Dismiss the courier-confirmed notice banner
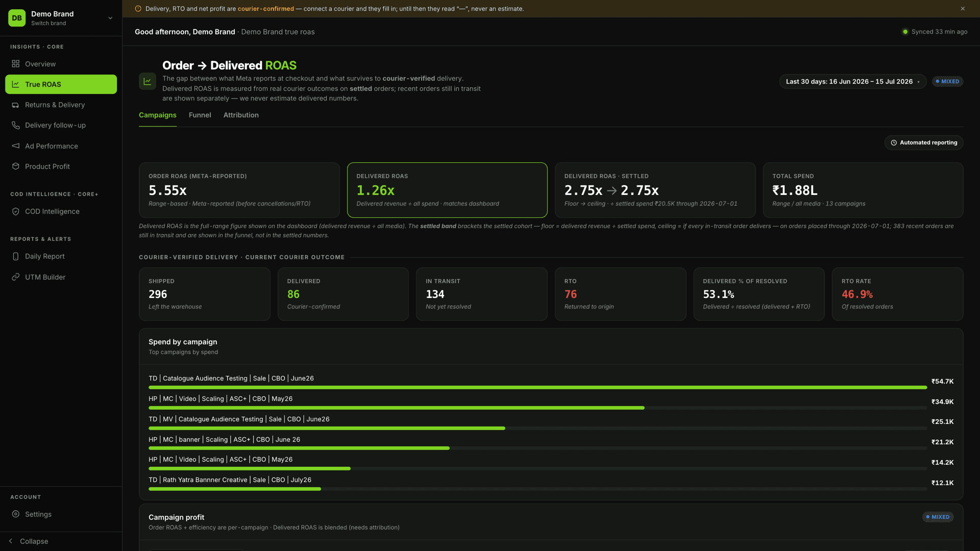980x551 pixels. (963, 9)
